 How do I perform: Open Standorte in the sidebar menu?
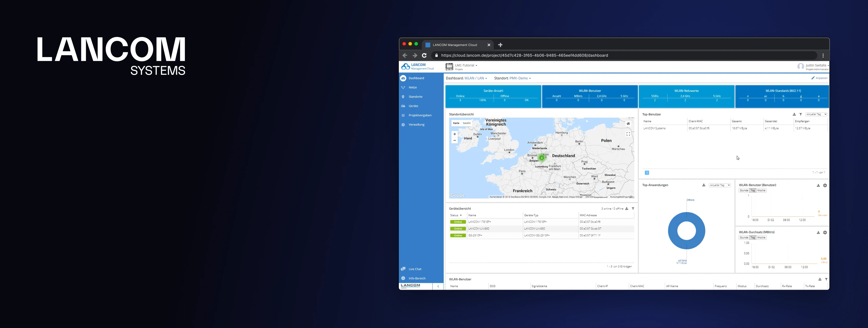415,97
